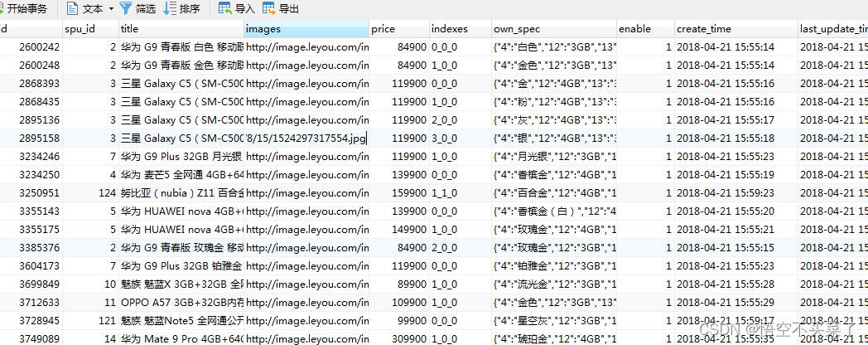This screenshot has height=345, width=868.
Task: Click indexes cell 1_1_0
Action: pos(461,193)
